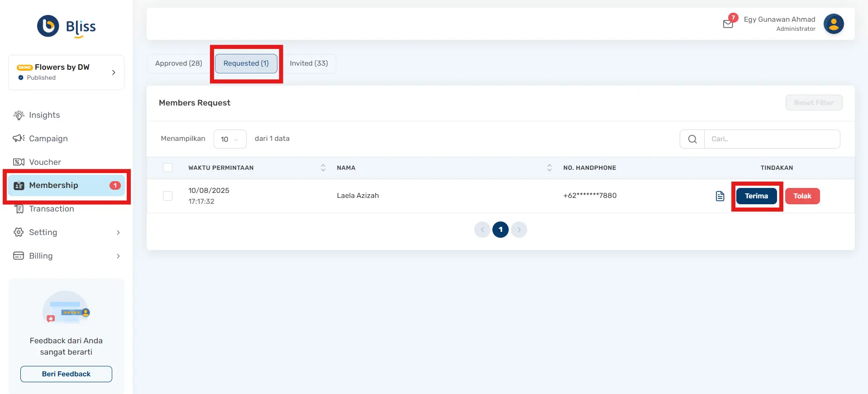This screenshot has width=868, height=394.
Task: Click the user profile avatar
Action: click(833, 24)
